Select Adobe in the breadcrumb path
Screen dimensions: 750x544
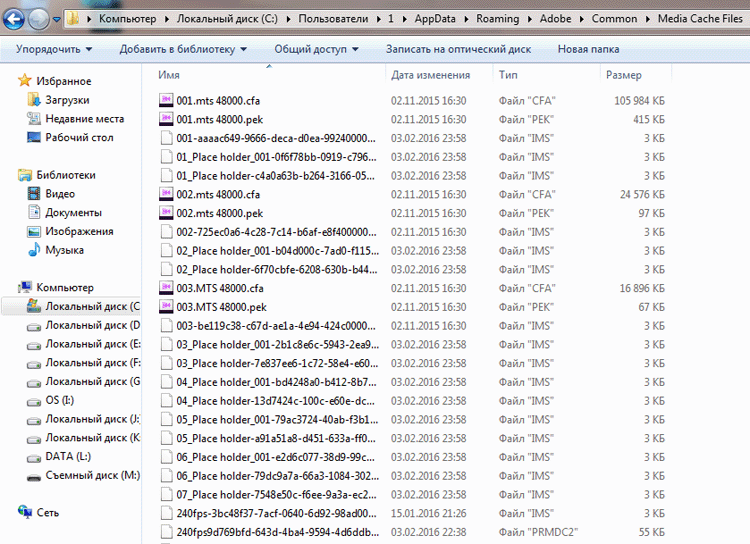pyautogui.click(x=555, y=19)
